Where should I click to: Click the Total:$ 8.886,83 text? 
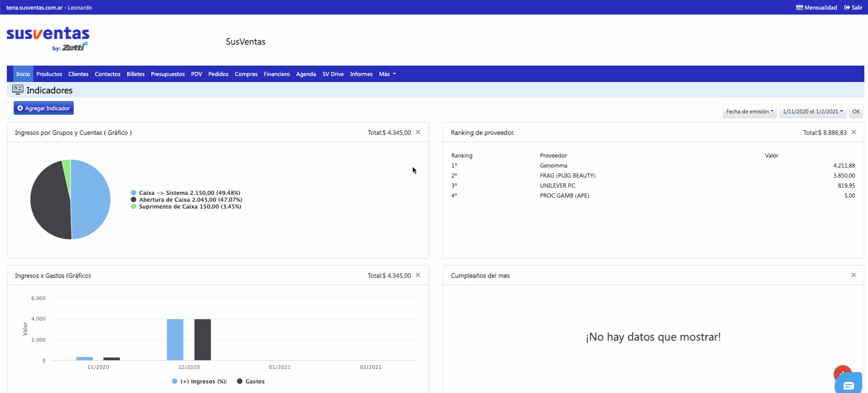(x=825, y=133)
